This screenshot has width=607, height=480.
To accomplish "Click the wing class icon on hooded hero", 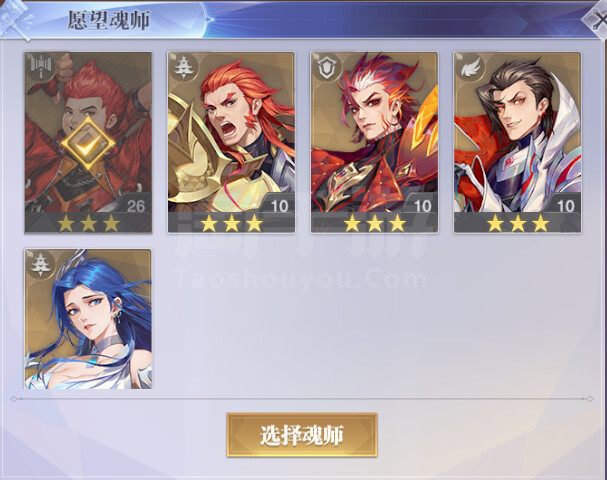I will click(469, 67).
